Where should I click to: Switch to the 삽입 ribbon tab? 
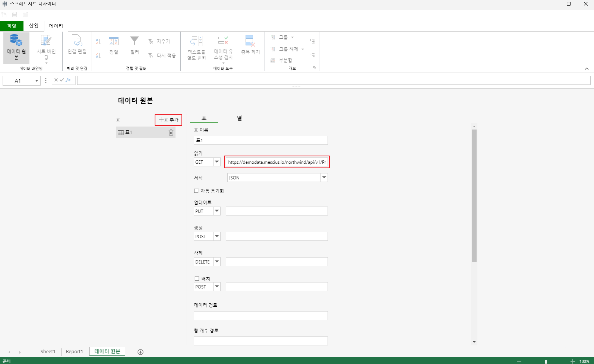click(34, 26)
